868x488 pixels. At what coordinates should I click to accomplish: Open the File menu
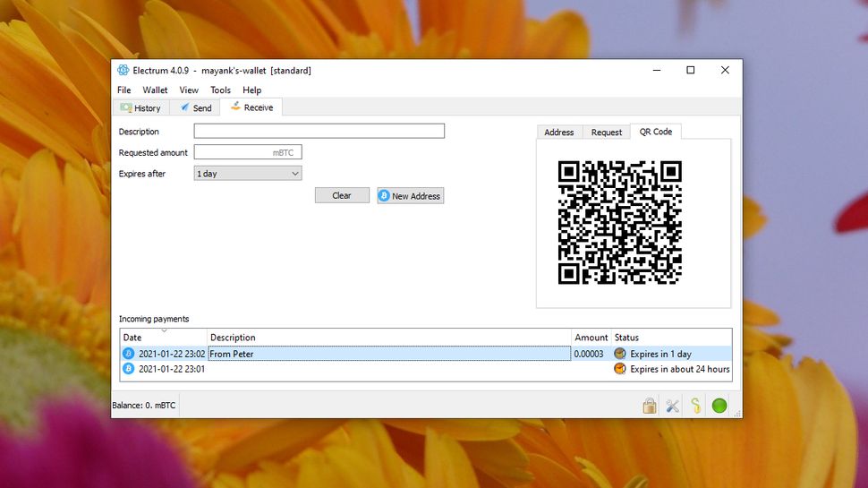point(124,90)
